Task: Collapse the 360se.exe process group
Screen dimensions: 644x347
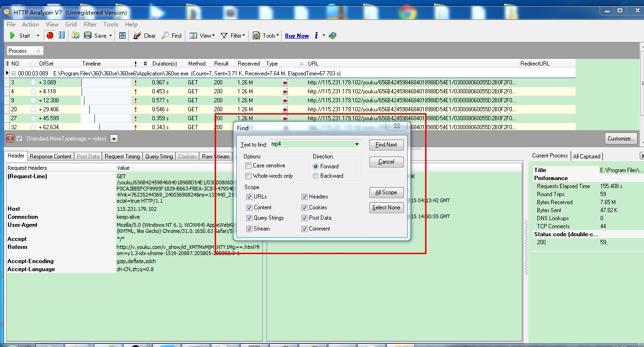Action: (14, 74)
